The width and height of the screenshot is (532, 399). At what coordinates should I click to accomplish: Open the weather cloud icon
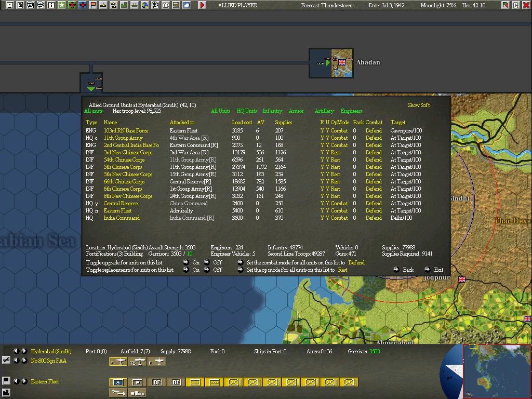coord(187,5)
